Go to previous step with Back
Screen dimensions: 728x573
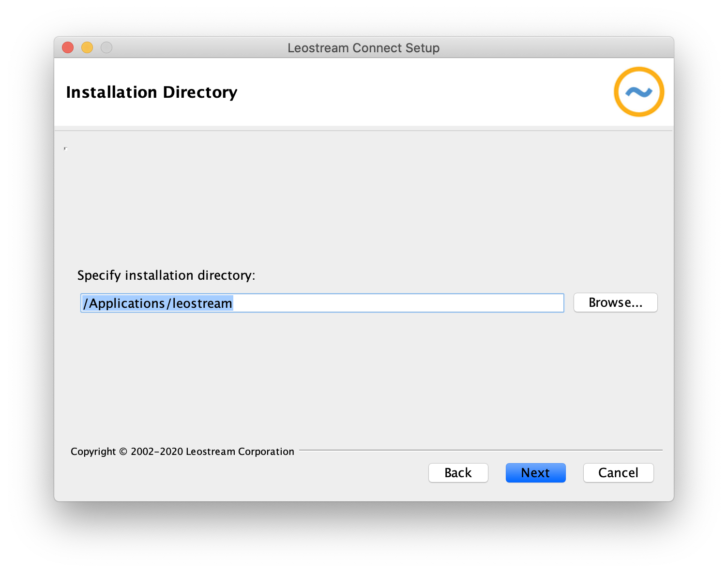click(x=458, y=473)
